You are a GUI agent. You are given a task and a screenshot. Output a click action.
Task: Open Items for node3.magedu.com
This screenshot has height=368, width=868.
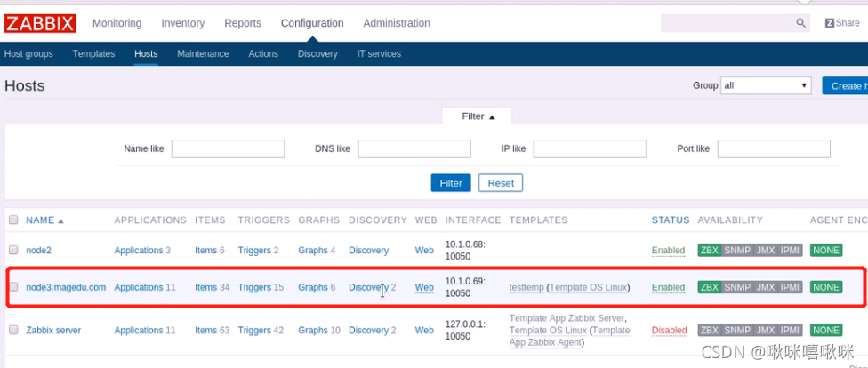(206, 287)
